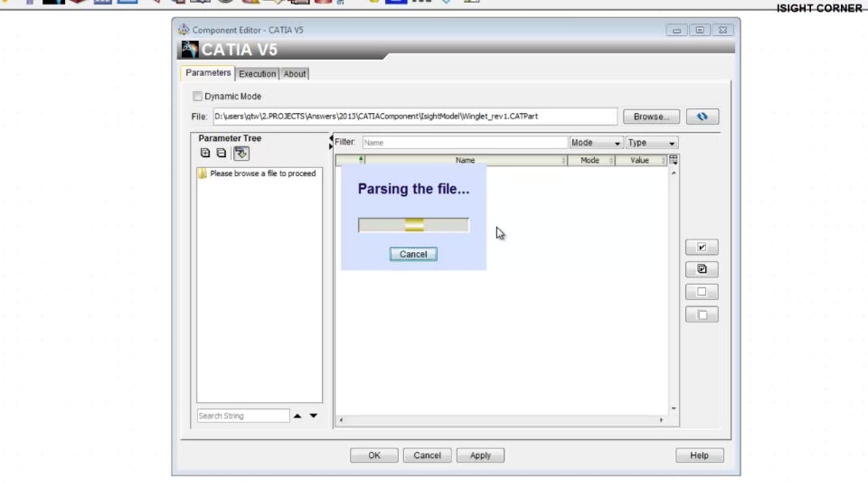Cancel the file parsing dialog

point(413,254)
